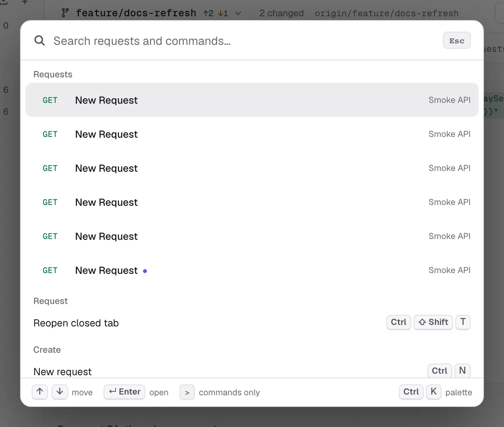Open the New Request marked with blue dot
Image resolution: width=504 pixels, height=427 pixels.
click(x=252, y=270)
